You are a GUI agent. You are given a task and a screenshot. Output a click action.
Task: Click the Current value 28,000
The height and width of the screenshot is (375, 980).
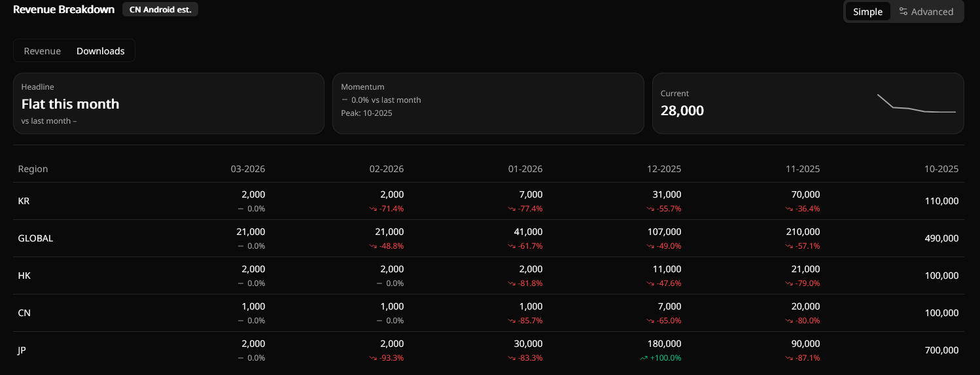tap(682, 111)
